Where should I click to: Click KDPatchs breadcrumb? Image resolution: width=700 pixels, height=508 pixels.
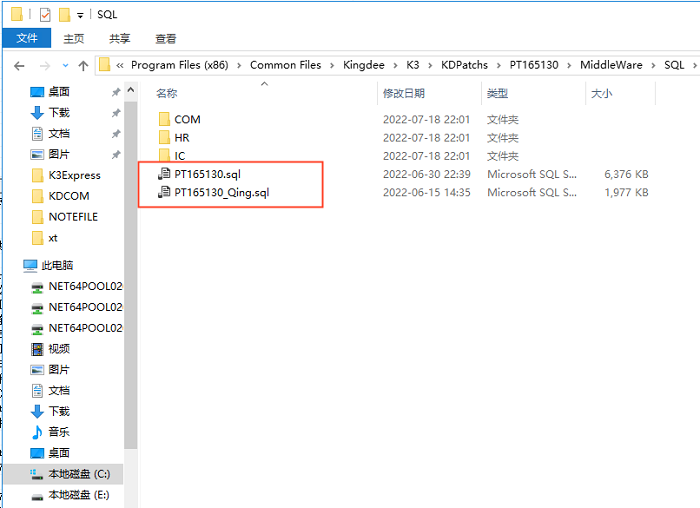(x=464, y=65)
